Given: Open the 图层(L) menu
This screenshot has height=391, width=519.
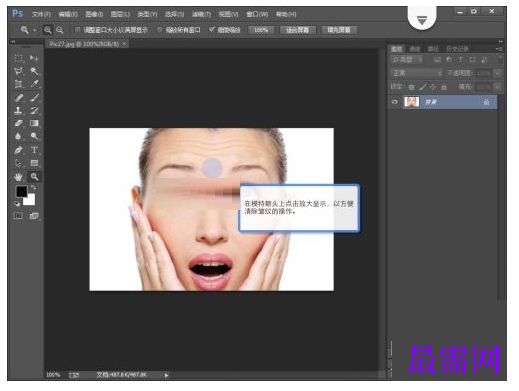Looking at the screenshot, I should coord(120,14).
